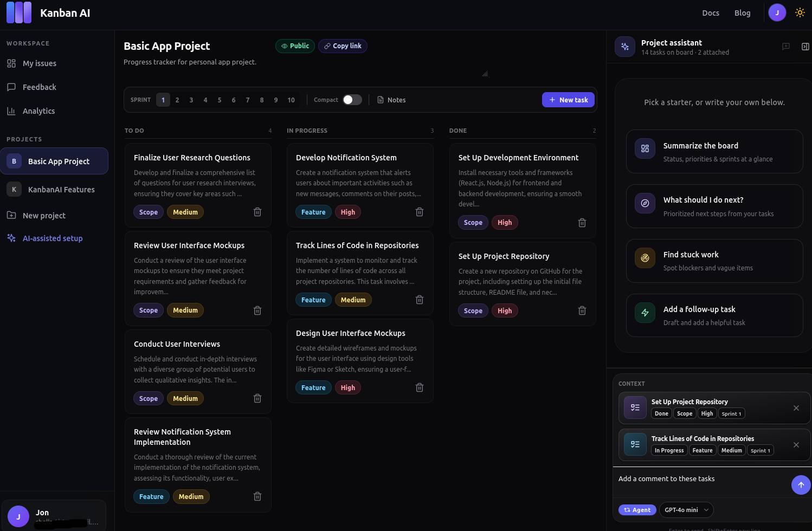The height and width of the screenshot is (531, 812).
Task: Click the My issues sidebar icon
Action: point(11,63)
